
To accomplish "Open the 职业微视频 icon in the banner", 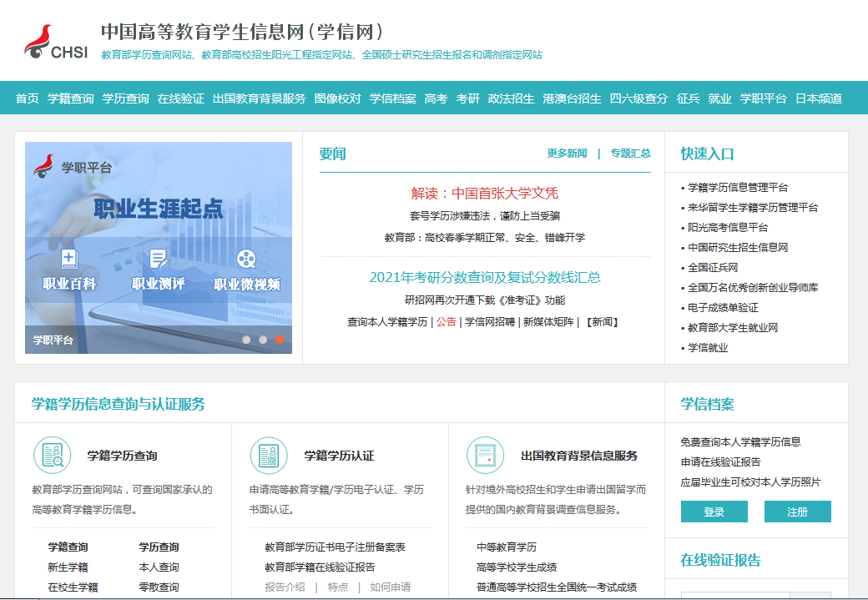I will (246, 259).
